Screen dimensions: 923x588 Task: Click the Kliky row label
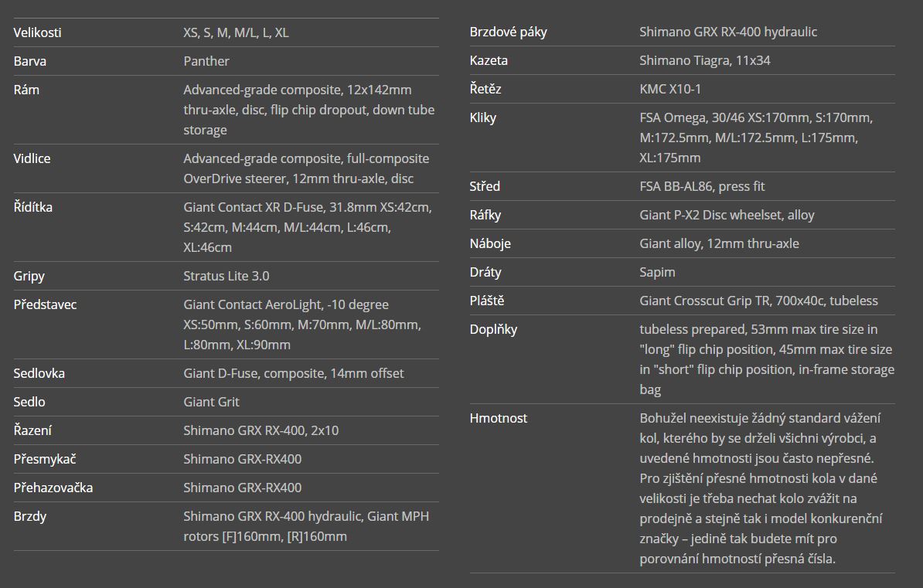coord(482,117)
